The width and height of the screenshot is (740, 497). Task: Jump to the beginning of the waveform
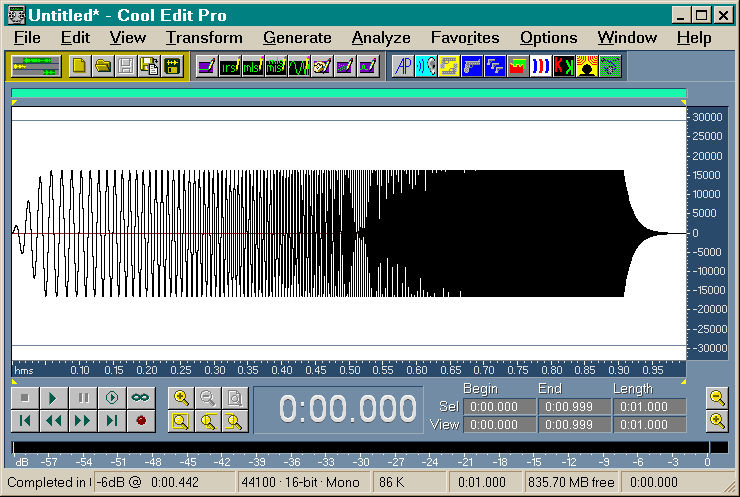pos(25,421)
